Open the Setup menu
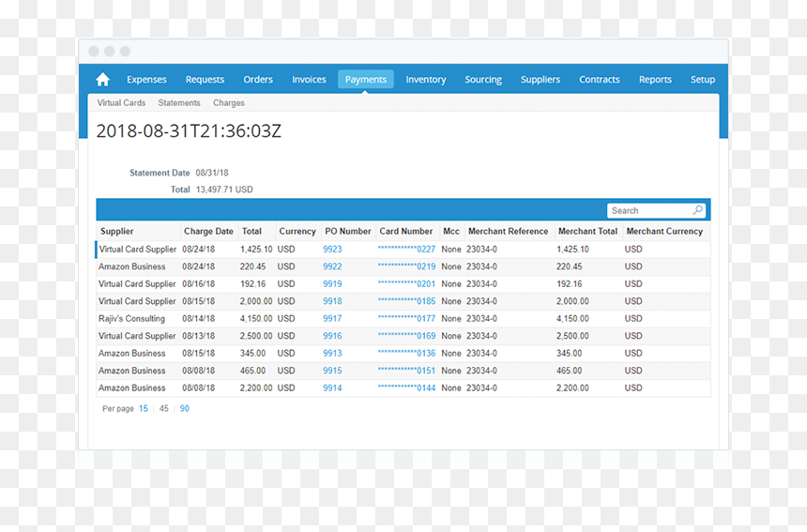 (x=703, y=79)
